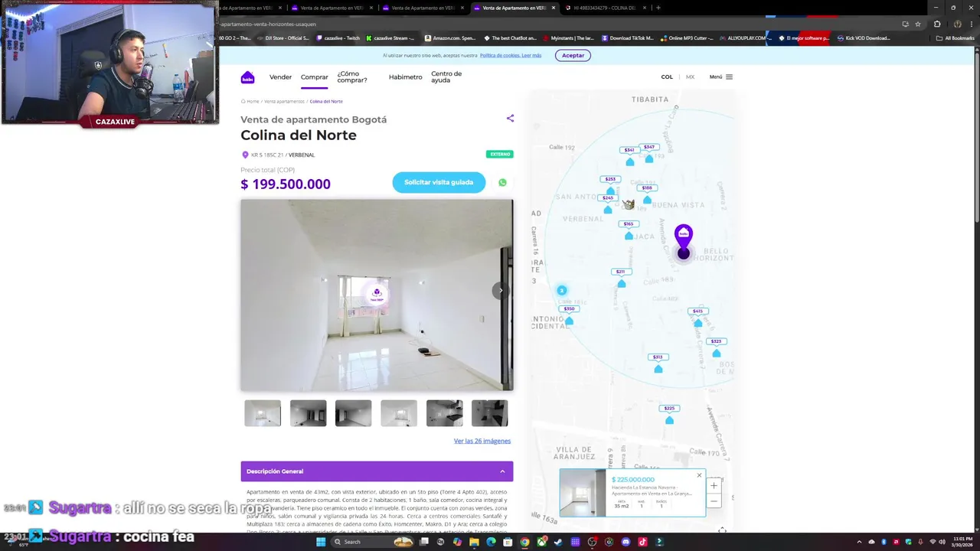Viewport: 980px width, 551px height.
Task: Zoom in the map with plus button
Action: pos(714,485)
